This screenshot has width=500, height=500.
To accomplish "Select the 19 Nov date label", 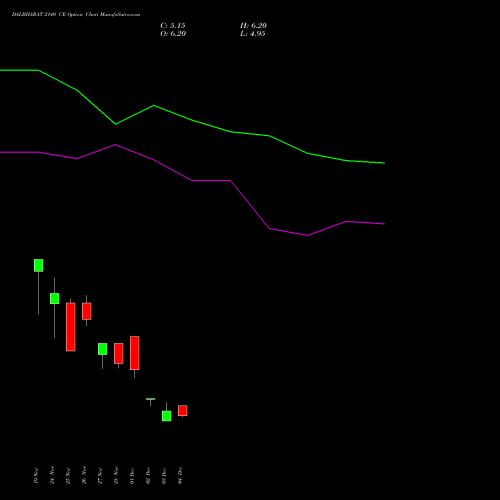I will pos(36,475).
